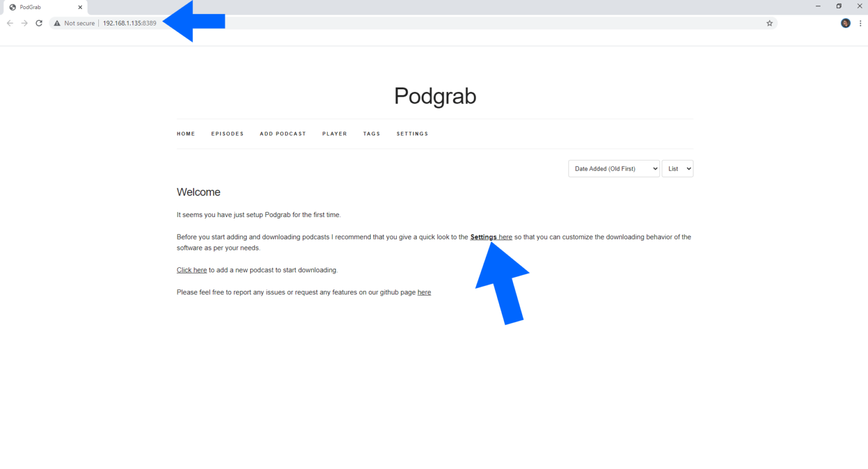Open the browser profile avatar
Viewport: 868px width, 469px height.
pos(845,23)
